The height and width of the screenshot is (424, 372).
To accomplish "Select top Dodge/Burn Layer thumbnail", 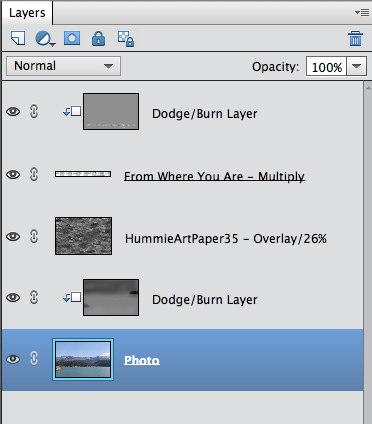I will 111,111.
